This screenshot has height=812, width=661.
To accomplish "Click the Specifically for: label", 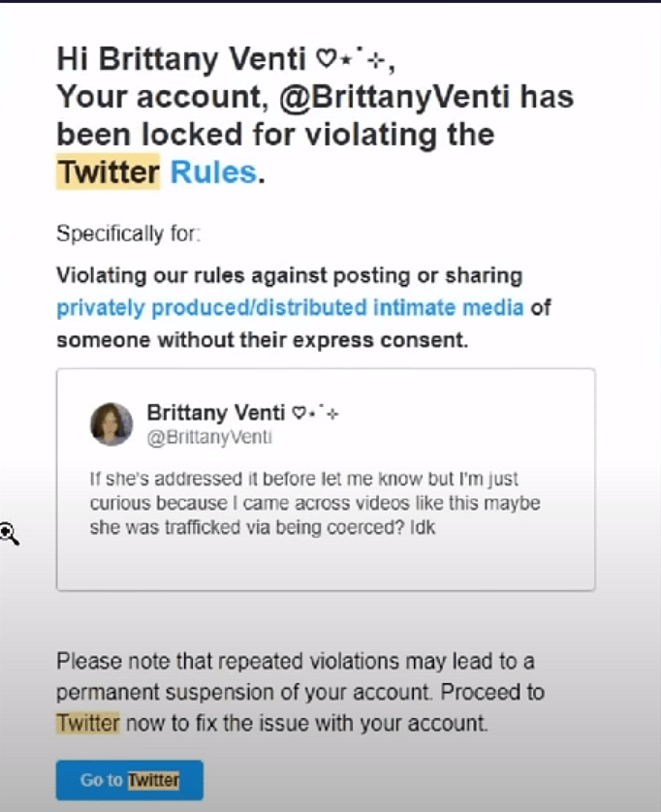I will click(129, 234).
